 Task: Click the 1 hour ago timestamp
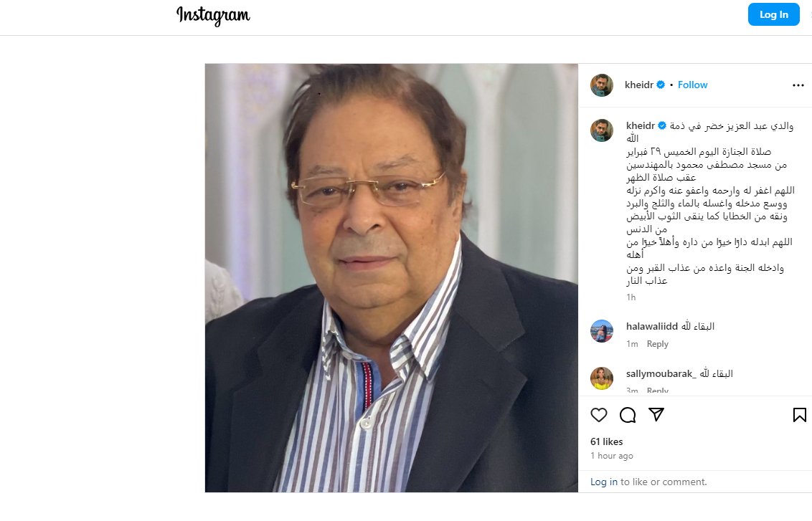coord(612,456)
